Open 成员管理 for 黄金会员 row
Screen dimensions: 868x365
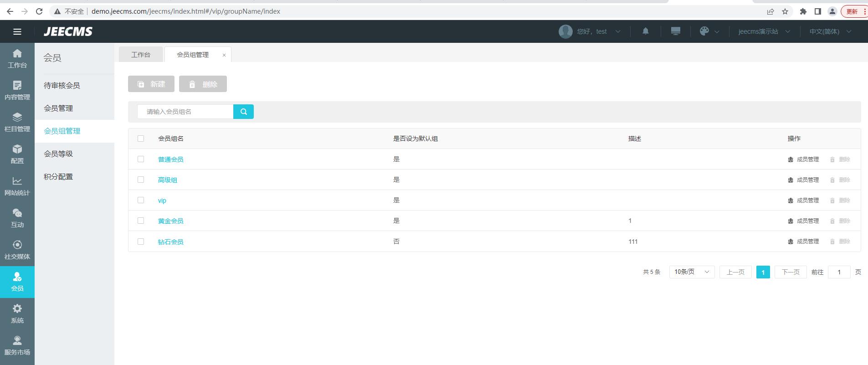pos(803,221)
